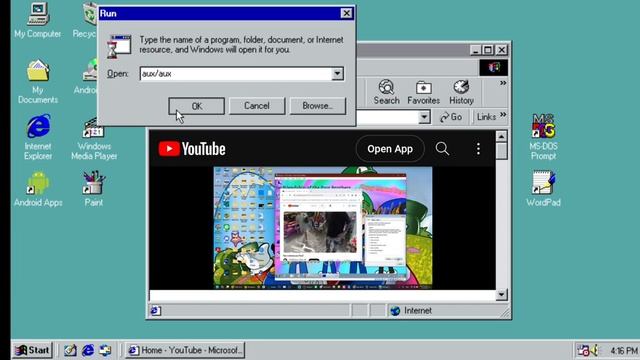Expand the Open field dropdown in Run dialog

(x=337, y=74)
